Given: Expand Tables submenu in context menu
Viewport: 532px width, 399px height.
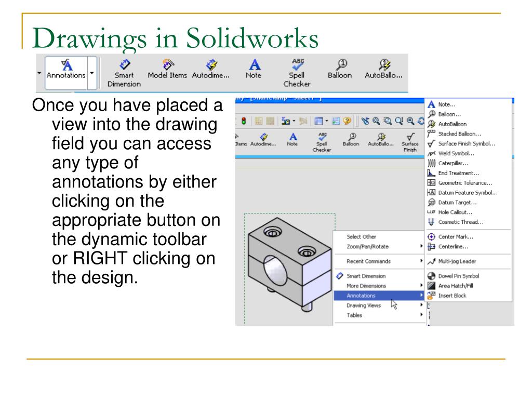Looking at the screenshot, I should (379, 315).
